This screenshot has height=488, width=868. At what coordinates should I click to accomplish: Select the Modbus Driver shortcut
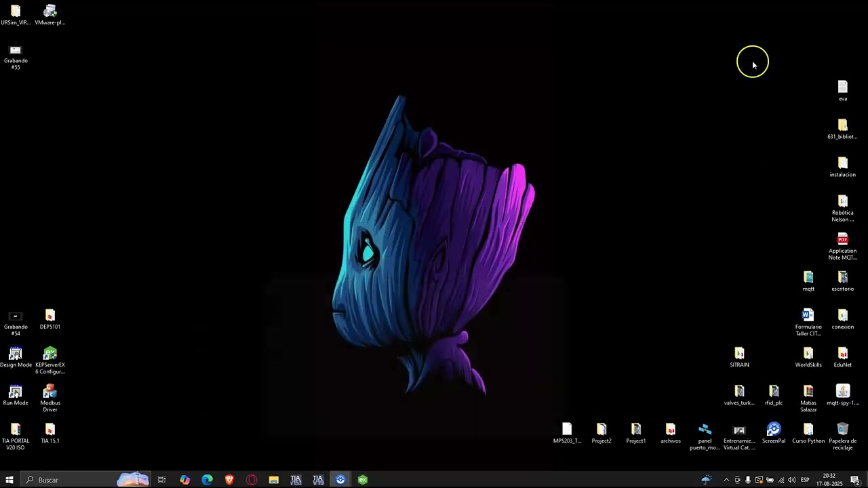point(50,399)
